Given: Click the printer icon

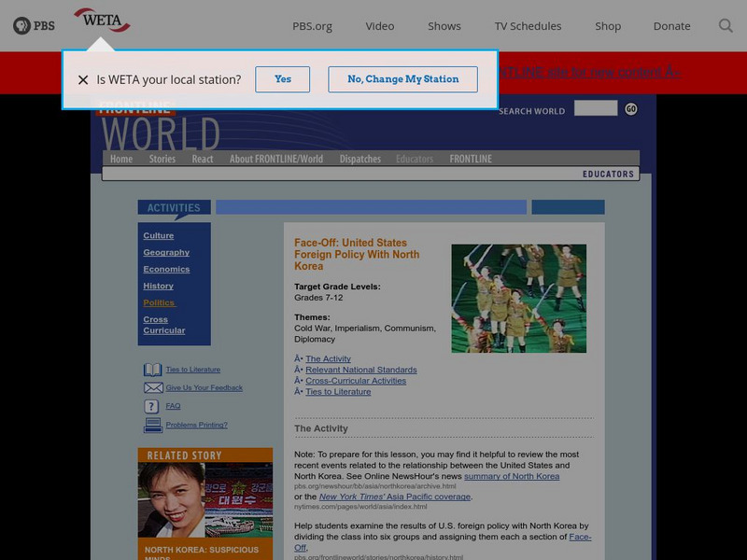Looking at the screenshot, I should 153,426.
